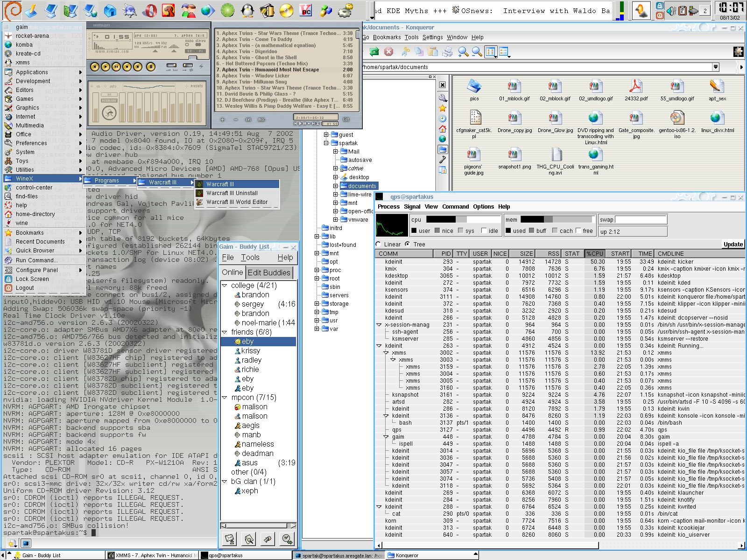Expand the Mail folder in Konqueror tree
Viewport: 747px width, 560px height.
point(335,151)
